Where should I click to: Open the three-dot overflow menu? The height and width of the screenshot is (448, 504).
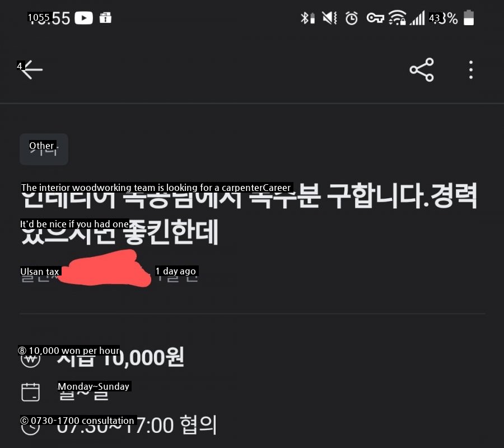click(x=471, y=70)
